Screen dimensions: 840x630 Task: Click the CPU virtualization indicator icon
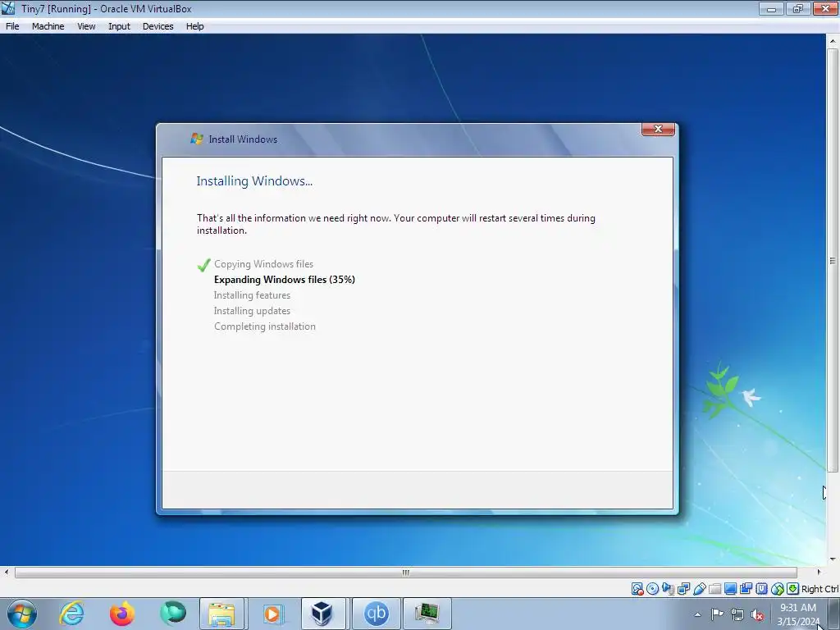761,589
